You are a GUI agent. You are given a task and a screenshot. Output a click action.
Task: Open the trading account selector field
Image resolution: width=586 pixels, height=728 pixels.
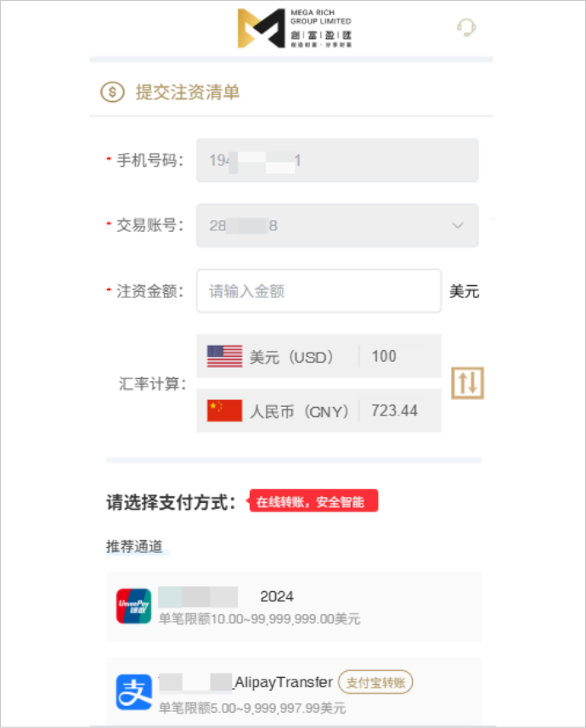[337, 225]
